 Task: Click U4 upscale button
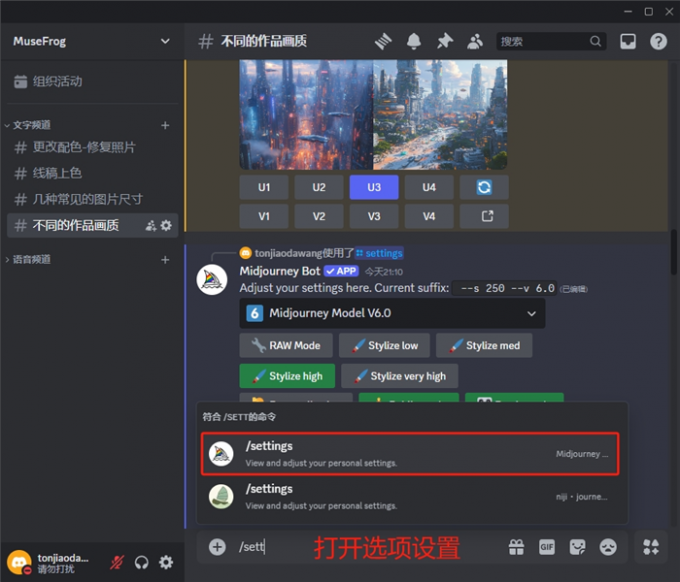pos(429,187)
